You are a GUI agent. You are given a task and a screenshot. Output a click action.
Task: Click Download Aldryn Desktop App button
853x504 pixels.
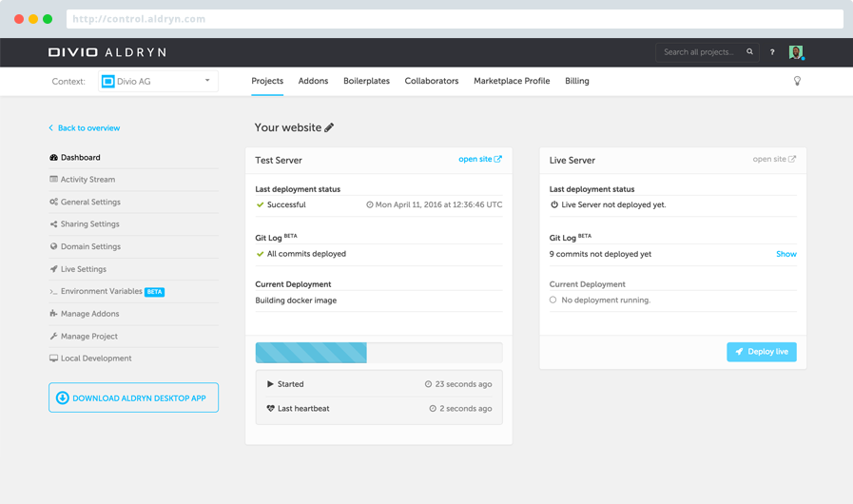click(133, 397)
